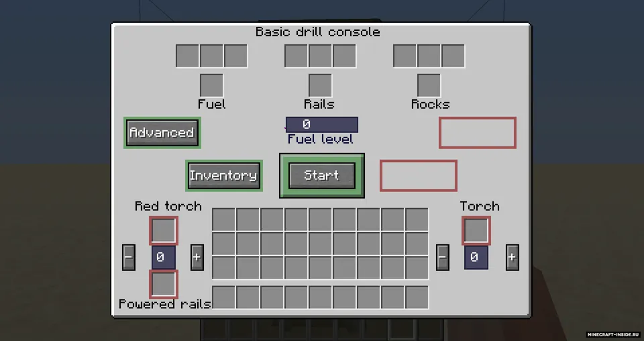Viewport: 644px width, 341px height.
Task: Start the drill with the Start button
Action: 321,175
